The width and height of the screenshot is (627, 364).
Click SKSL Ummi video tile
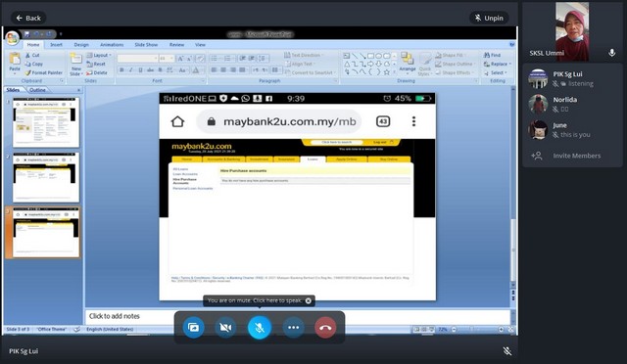coord(572,32)
